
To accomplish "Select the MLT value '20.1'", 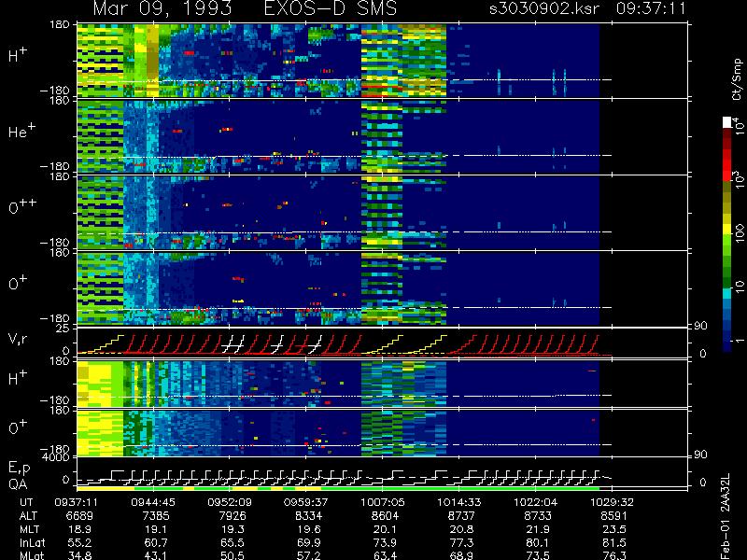I will (386, 529).
